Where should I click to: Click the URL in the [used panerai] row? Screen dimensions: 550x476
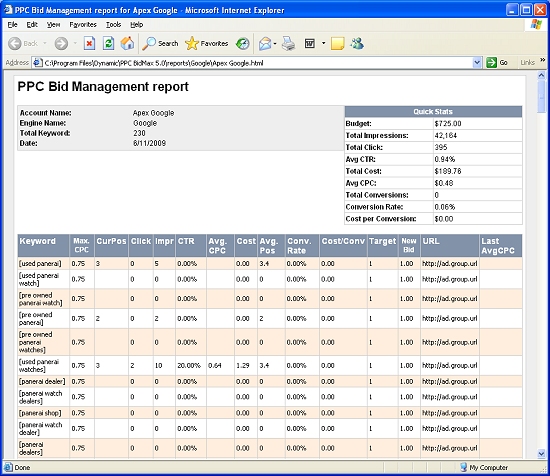(450, 263)
